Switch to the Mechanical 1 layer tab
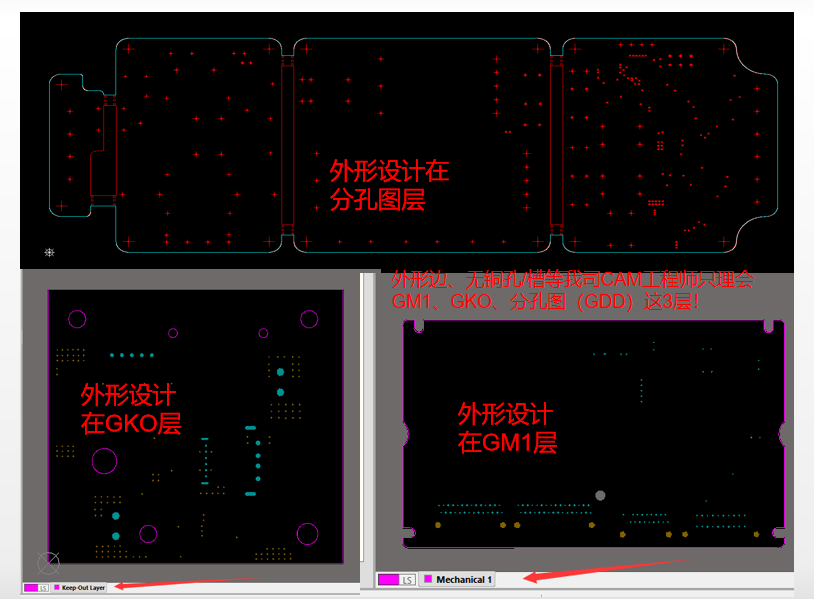814x599 pixels. point(463,579)
